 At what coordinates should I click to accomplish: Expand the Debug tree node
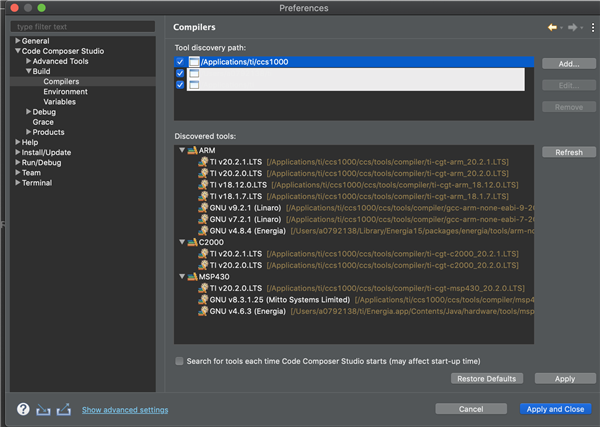point(28,111)
